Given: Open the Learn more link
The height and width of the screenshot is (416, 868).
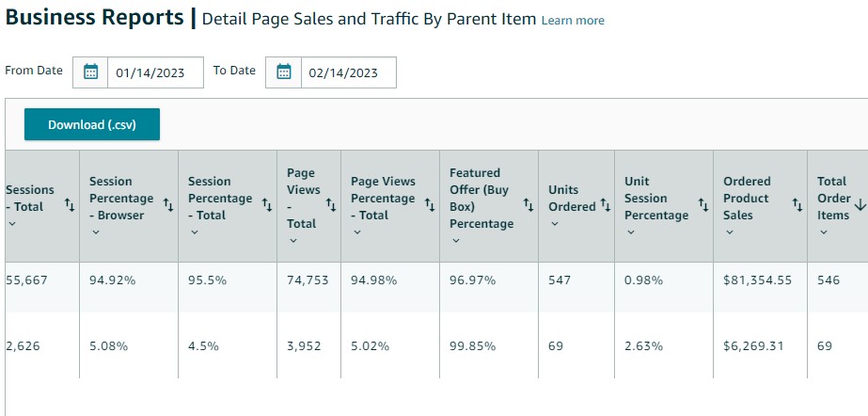Looking at the screenshot, I should click(573, 20).
